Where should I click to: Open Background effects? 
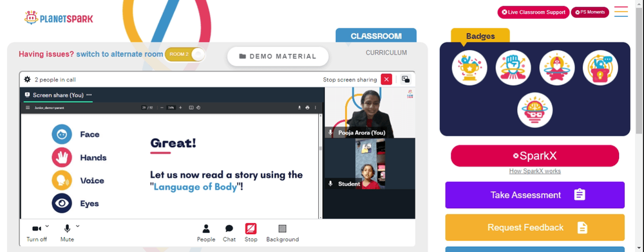coord(283,233)
